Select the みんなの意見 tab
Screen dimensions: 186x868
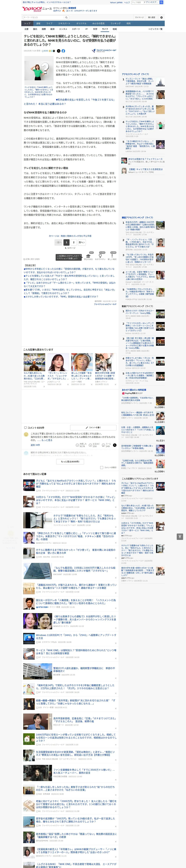coord(98,24)
